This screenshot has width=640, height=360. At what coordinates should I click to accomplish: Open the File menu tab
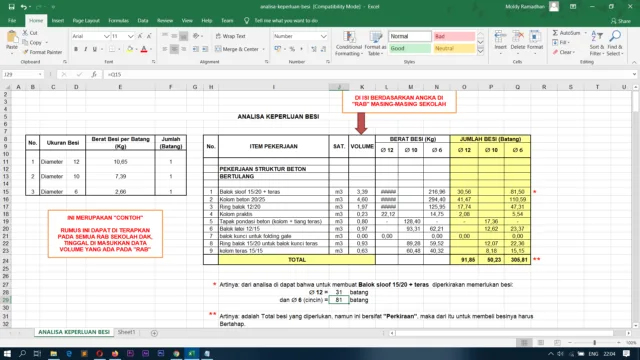click(x=12, y=20)
